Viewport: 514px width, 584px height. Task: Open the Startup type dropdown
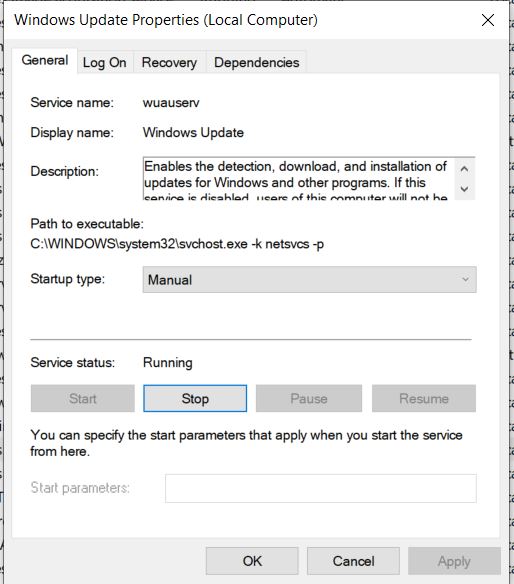(309, 280)
